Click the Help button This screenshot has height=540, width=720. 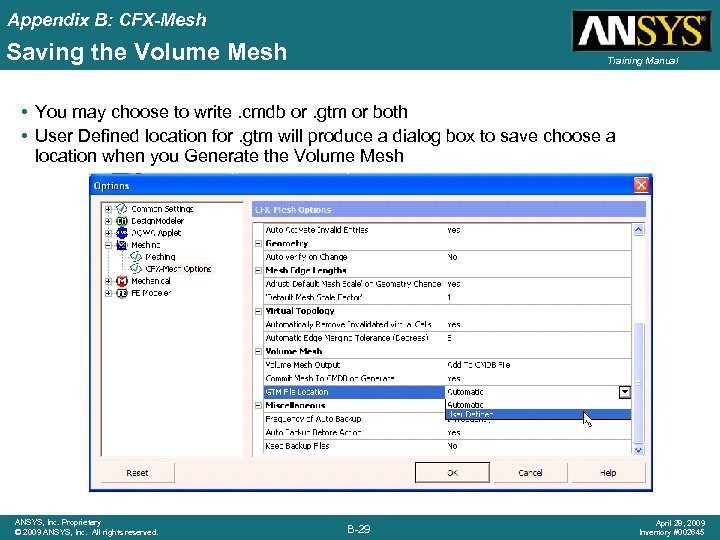click(x=608, y=473)
